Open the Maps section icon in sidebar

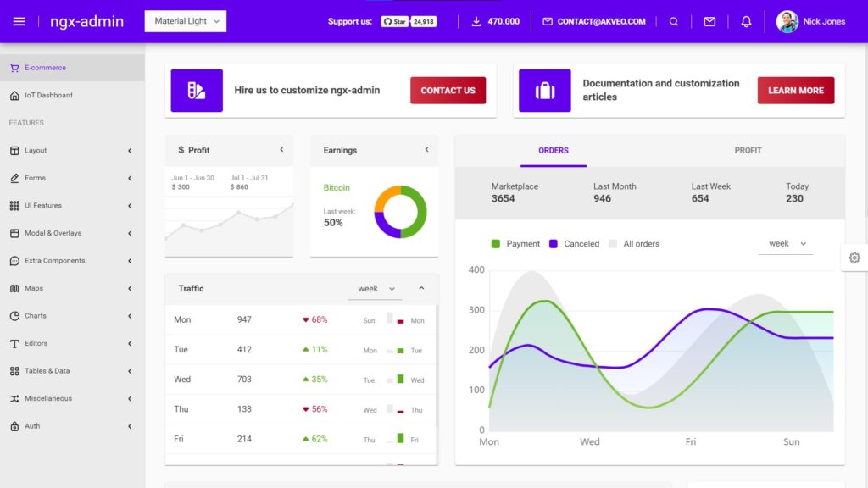tap(14, 288)
